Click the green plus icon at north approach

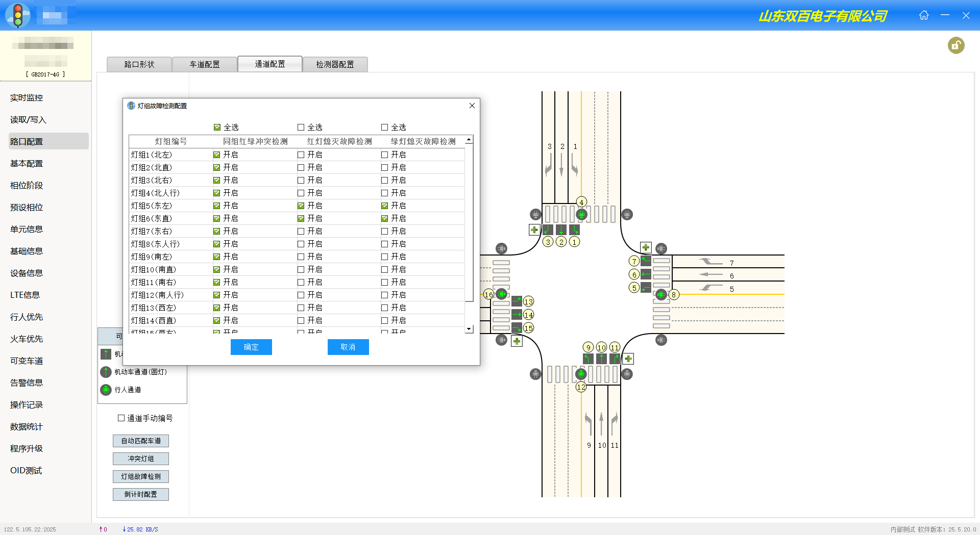[x=534, y=230]
